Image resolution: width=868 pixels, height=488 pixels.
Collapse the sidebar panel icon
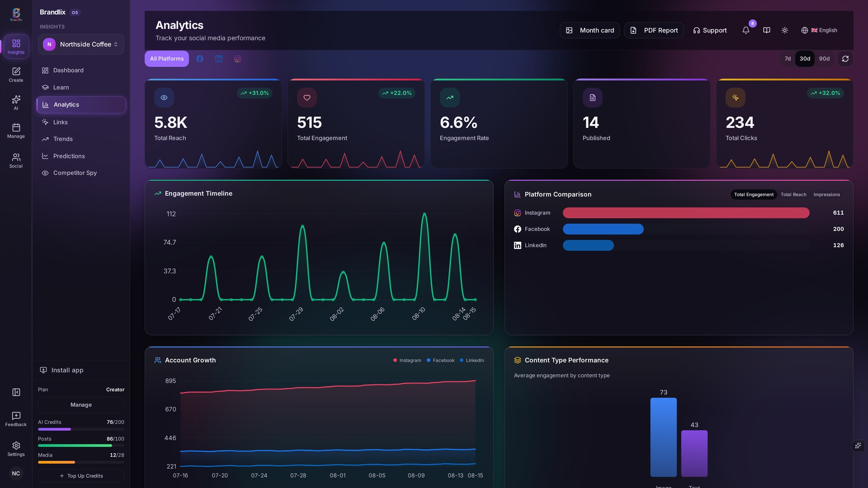point(16,392)
